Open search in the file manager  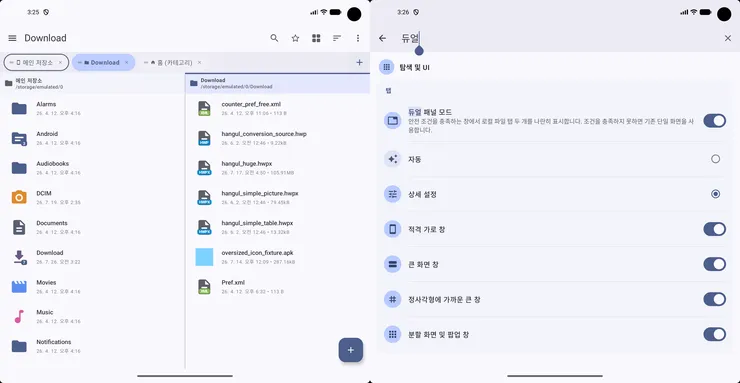(274, 38)
